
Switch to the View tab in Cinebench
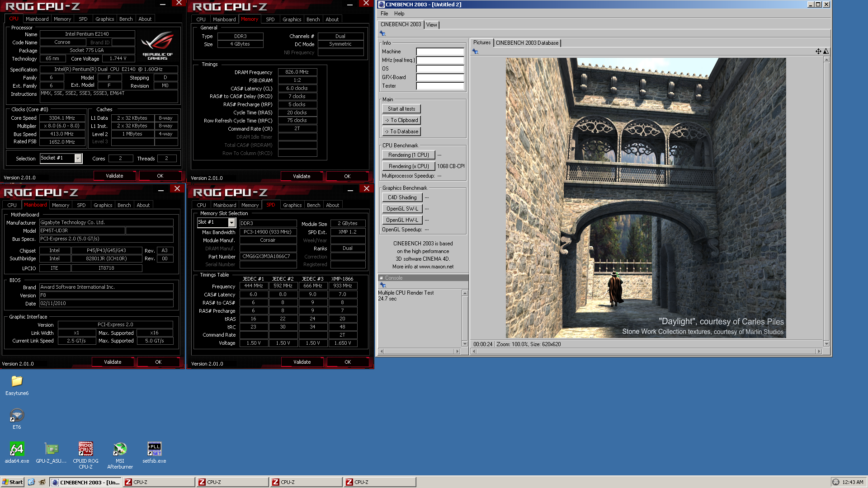[432, 25]
